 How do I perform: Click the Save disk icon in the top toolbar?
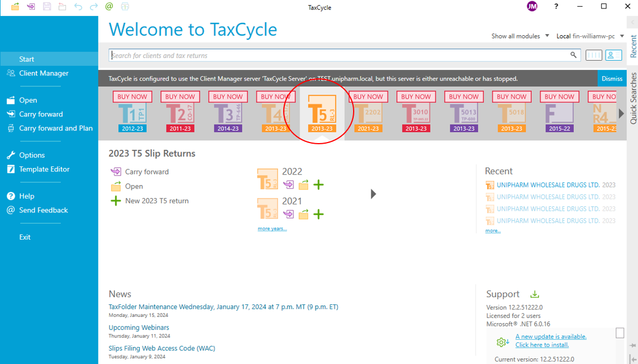click(47, 6)
